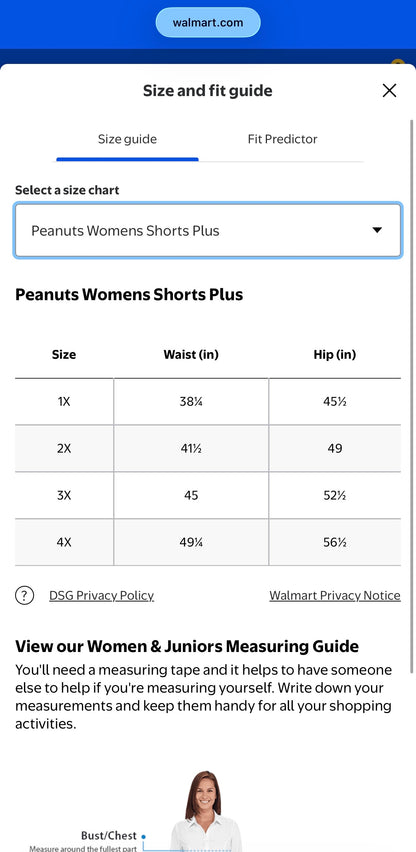Image resolution: width=416 pixels, height=852 pixels.
Task: Open the DSG Privacy Policy link
Action: click(x=102, y=596)
